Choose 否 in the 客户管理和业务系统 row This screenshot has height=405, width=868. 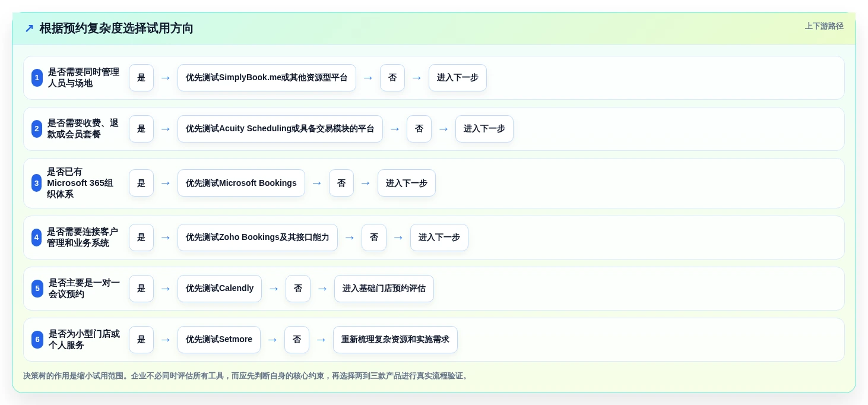tap(374, 238)
